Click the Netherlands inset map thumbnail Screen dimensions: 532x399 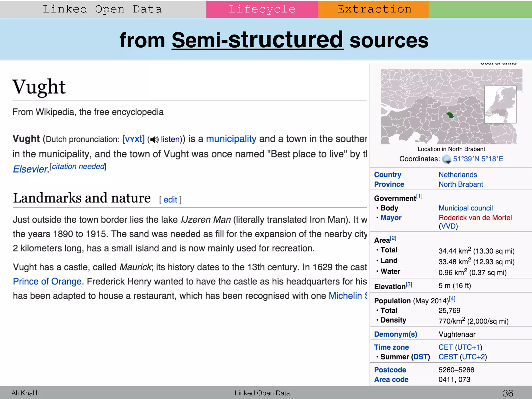point(500,104)
